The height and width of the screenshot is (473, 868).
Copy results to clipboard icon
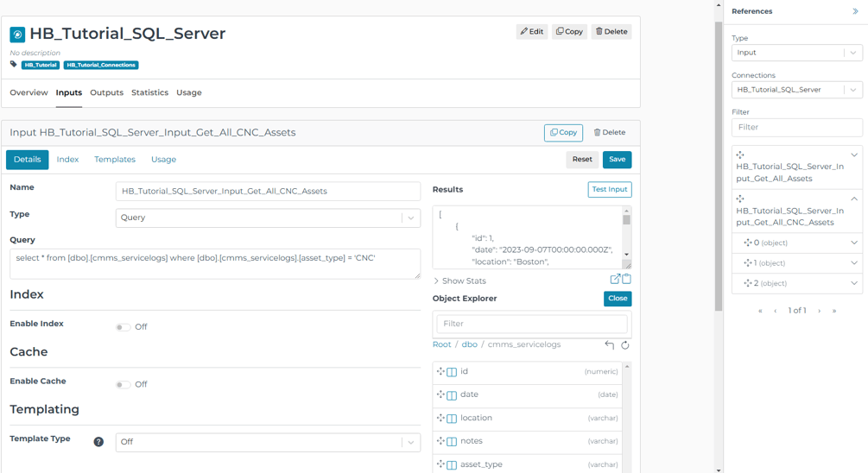pyautogui.click(x=626, y=280)
